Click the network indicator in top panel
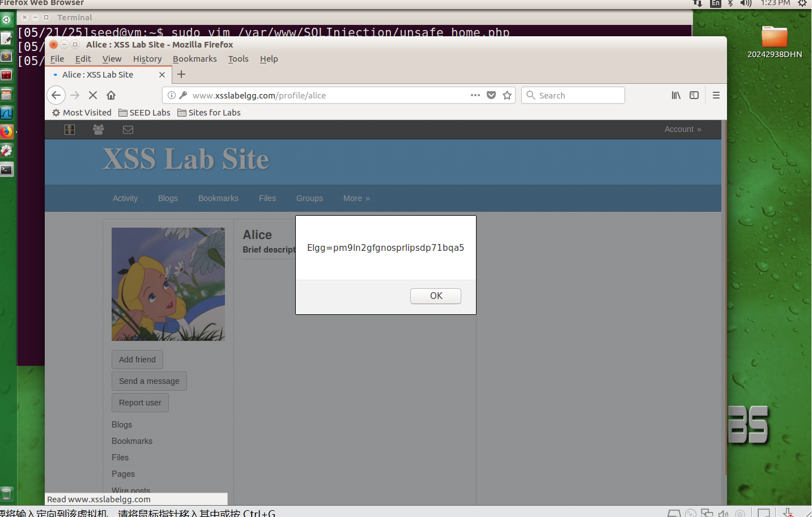This screenshot has width=812, height=517. tap(698, 3)
